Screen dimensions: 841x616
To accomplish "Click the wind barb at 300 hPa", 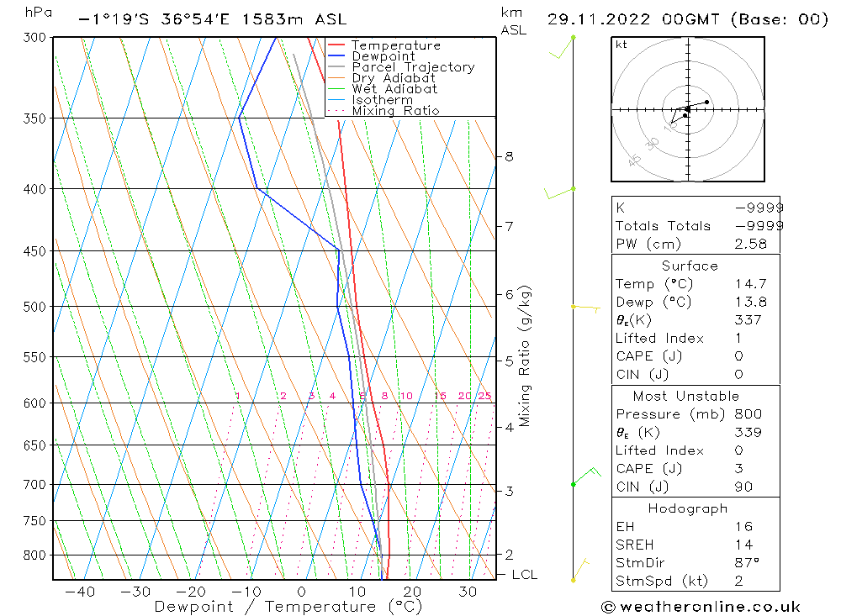I will [x=562, y=47].
